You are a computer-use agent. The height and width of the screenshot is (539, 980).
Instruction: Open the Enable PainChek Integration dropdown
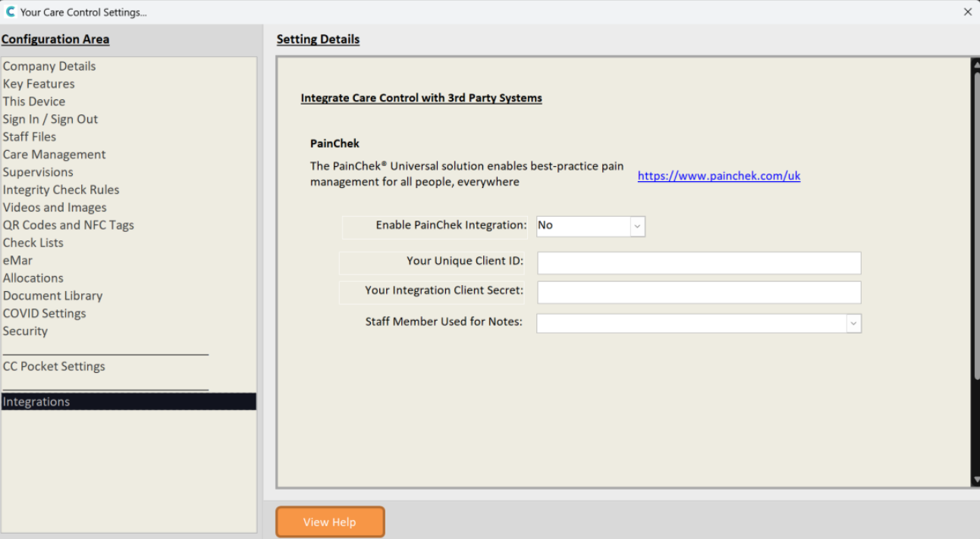pyautogui.click(x=637, y=226)
